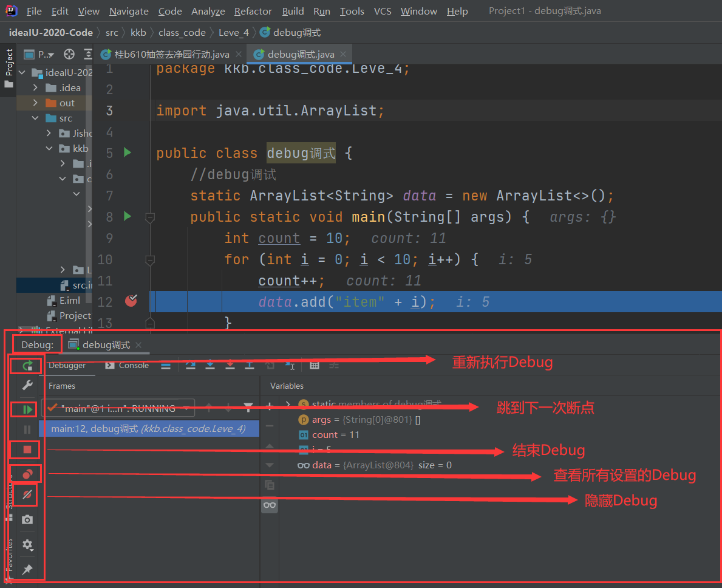Image resolution: width=722 pixels, height=588 pixels.
Task: Toggle the frames filter funnel icon
Action: point(248,408)
